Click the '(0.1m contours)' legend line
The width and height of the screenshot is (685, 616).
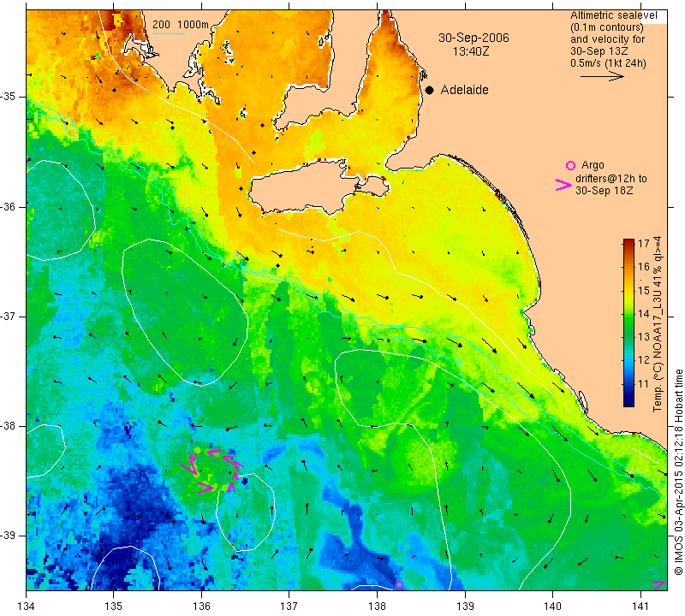(x=607, y=27)
